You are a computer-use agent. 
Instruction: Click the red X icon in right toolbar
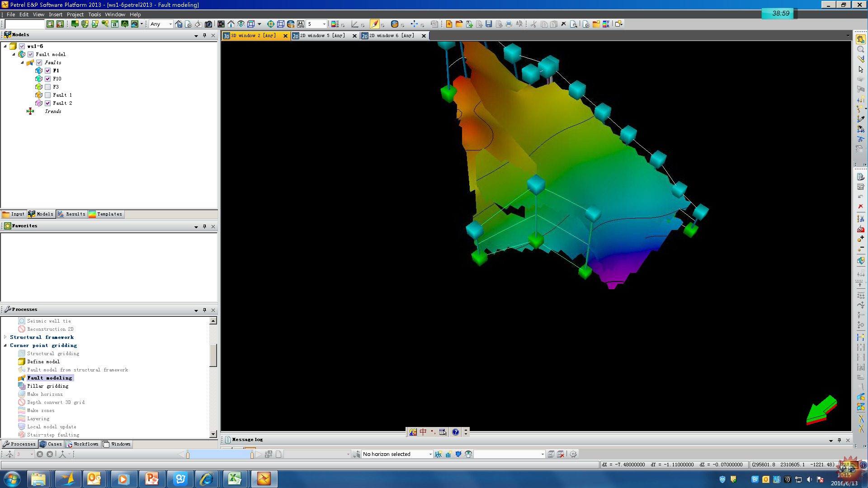tap(861, 206)
